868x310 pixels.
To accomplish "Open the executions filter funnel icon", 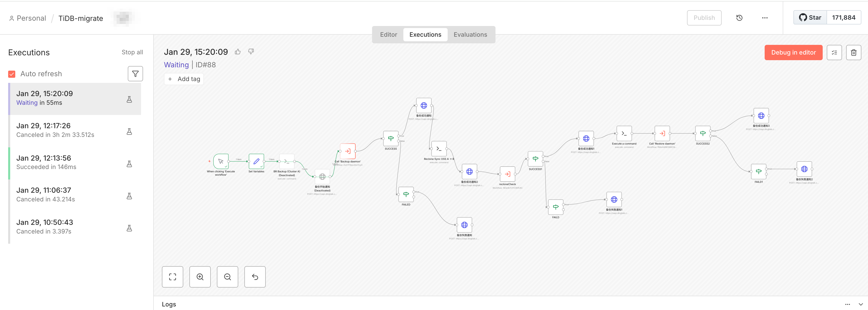I will pyautogui.click(x=135, y=73).
